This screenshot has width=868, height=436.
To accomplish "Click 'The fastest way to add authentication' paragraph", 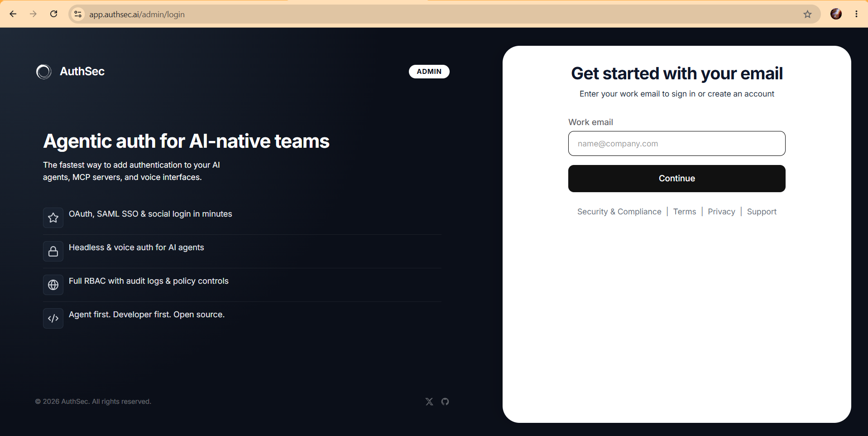I will coord(131,171).
